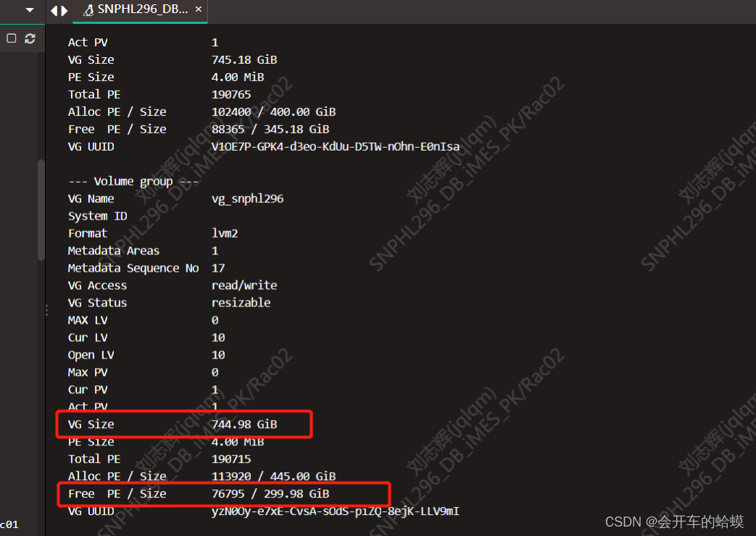Click the c01 label at bottom left
756x536 pixels.
click(8, 524)
